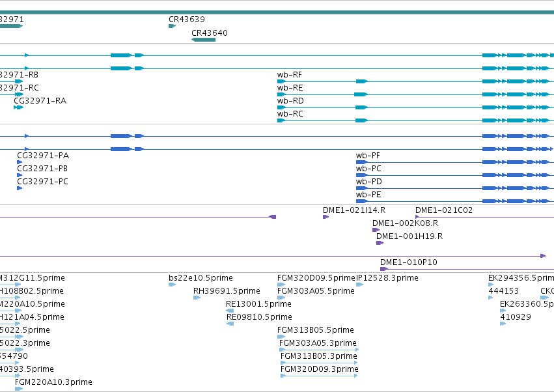The height and width of the screenshot is (392, 554).
Task: Click the FGM303A05.3prime EST label
Action: (x=318, y=343)
